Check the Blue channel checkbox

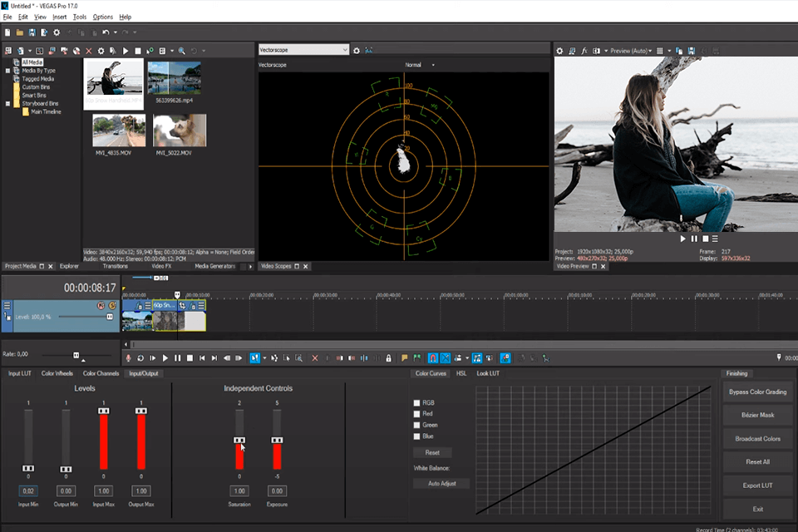coord(416,436)
